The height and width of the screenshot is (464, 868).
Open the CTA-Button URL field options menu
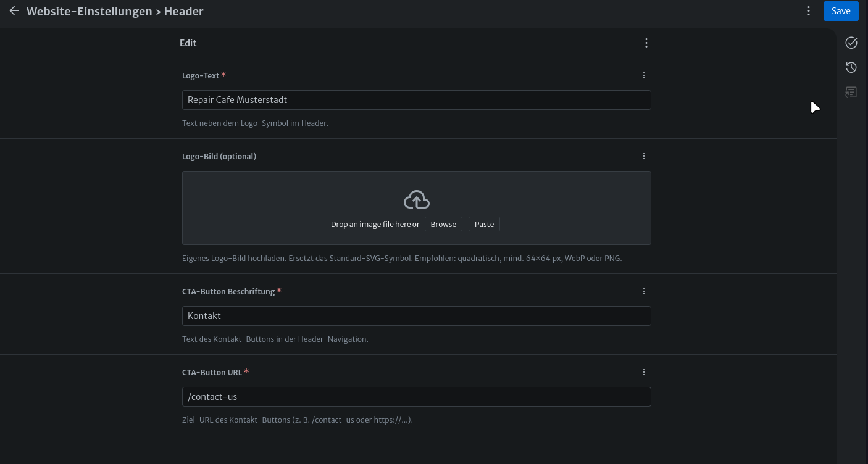tap(643, 372)
